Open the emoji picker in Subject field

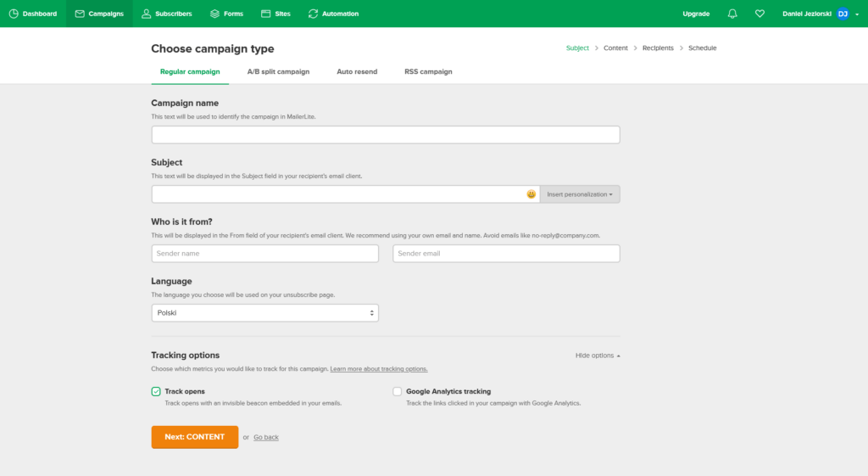pyautogui.click(x=531, y=194)
